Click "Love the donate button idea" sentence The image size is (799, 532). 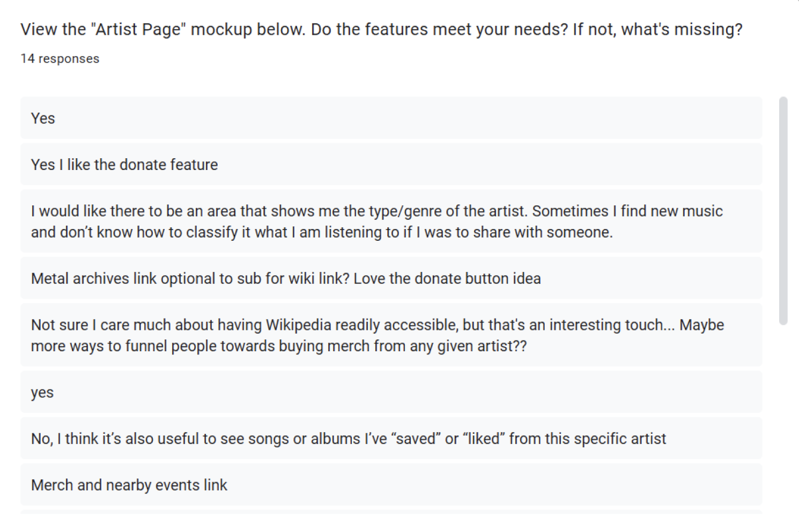coord(447,279)
